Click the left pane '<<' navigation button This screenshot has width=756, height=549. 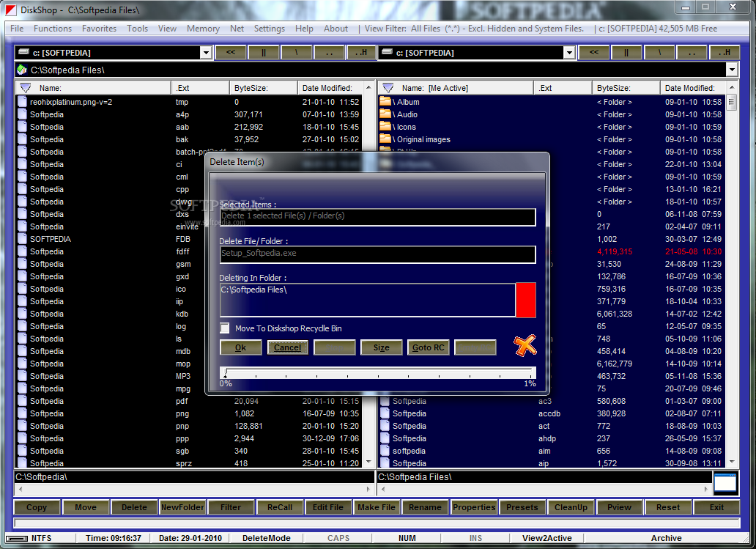click(231, 52)
